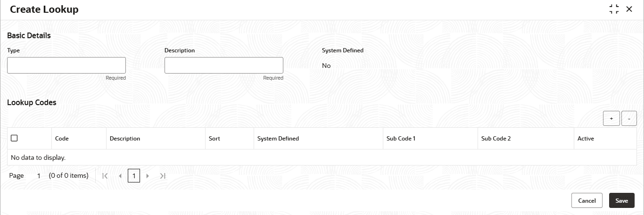The width and height of the screenshot is (644, 215).
Task: Toggle the select-all rows checkbox
Action: (14, 138)
